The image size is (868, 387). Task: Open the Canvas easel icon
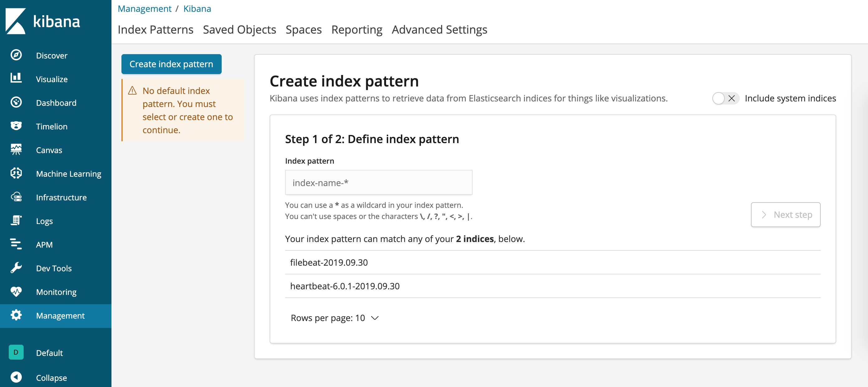tap(16, 150)
